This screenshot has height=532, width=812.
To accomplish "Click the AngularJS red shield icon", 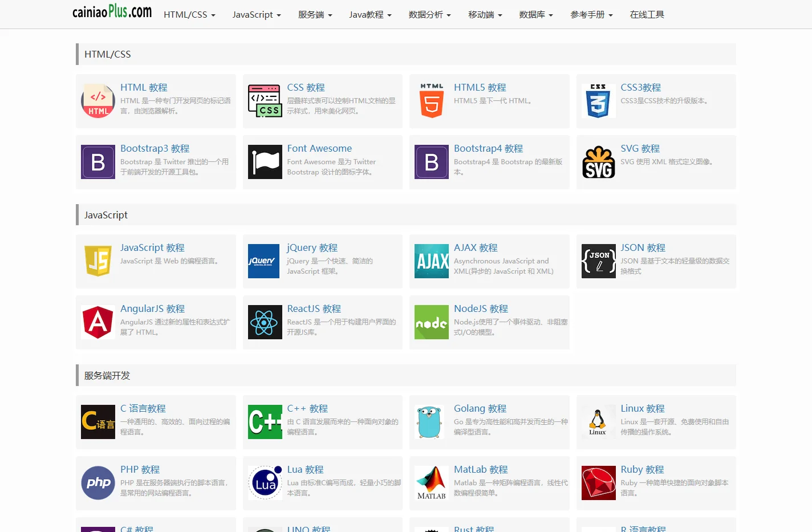I will (x=98, y=322).
